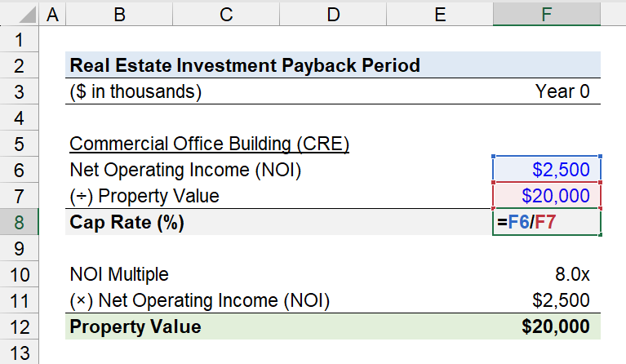Click the $20,000 Property Value input cell
The image size is (626, 364).
[x=547, y=196]
